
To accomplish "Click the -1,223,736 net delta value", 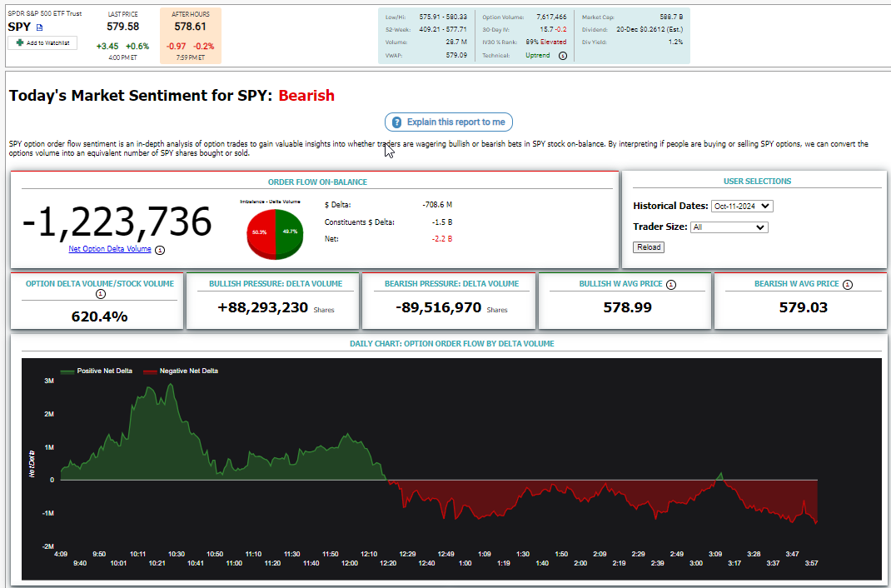I will 117,222.
